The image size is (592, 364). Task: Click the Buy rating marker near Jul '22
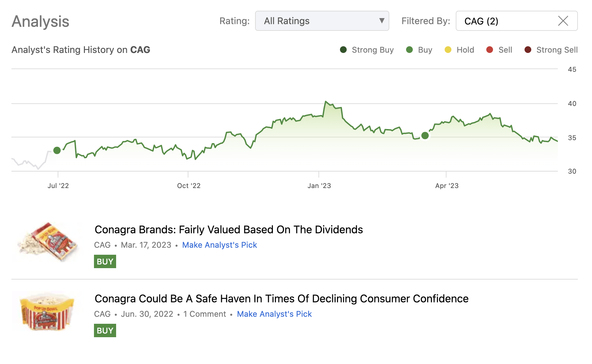point(57,150)
